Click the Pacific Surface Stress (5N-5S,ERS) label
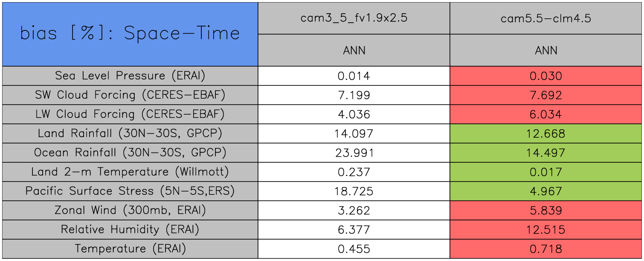Viewport: 644px width, 261px height. click(130, 191)
